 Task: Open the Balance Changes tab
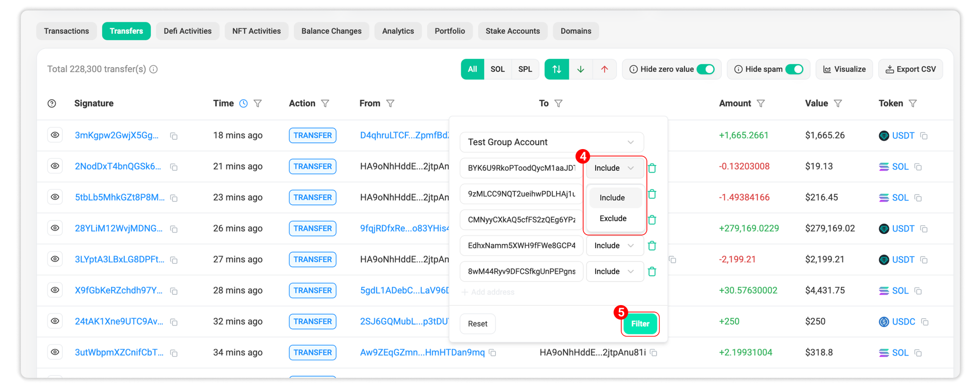point(331,31)
